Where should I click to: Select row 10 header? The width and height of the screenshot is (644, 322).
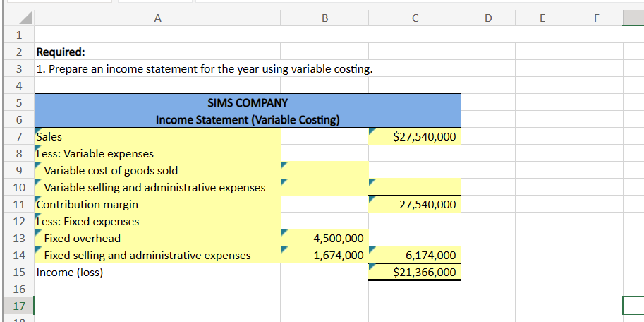[18, 188]
